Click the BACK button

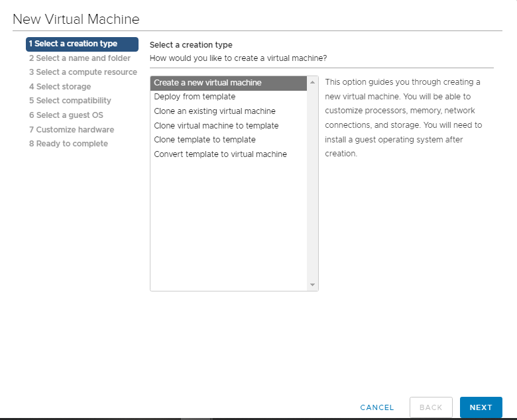point(431,407)
